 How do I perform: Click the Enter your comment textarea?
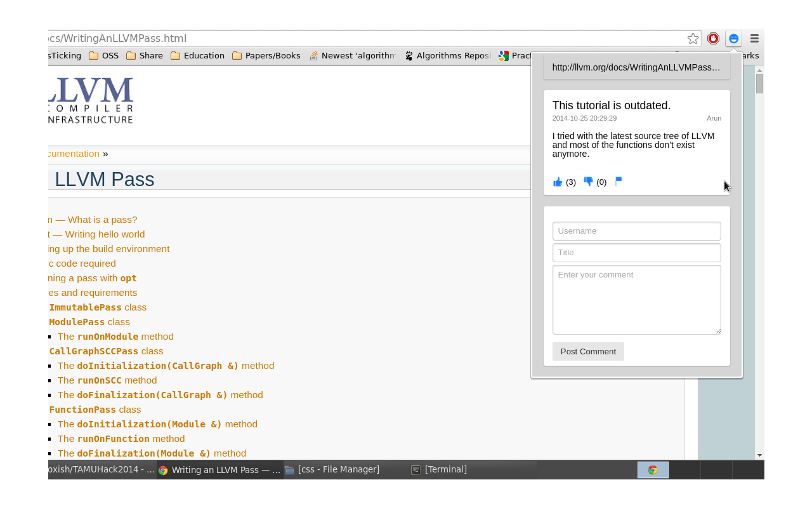click(637, 300)
